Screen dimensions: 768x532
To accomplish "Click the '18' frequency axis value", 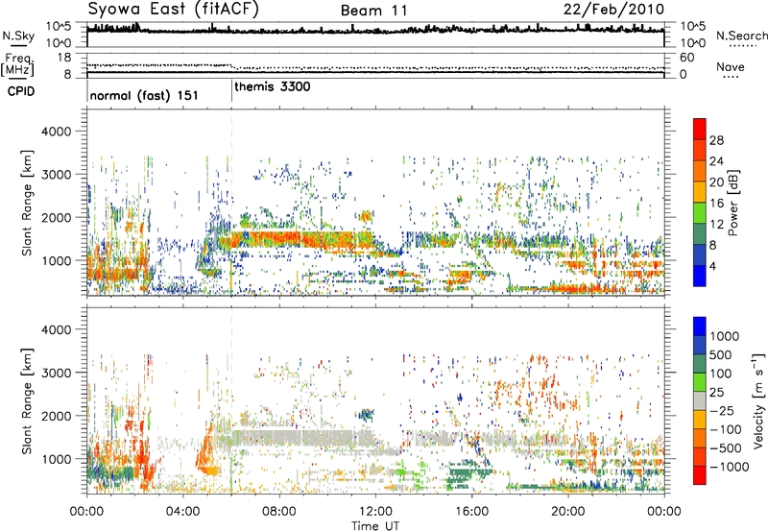I will (x=64, y=58).
